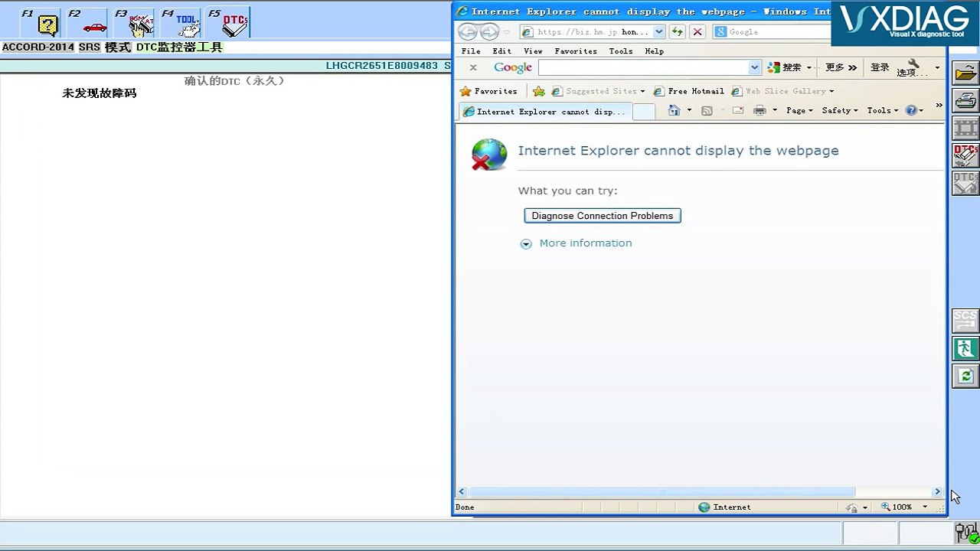Click the 登录 (Sign in) button
The image size is (980, 551).
click(x=880, y=67)
